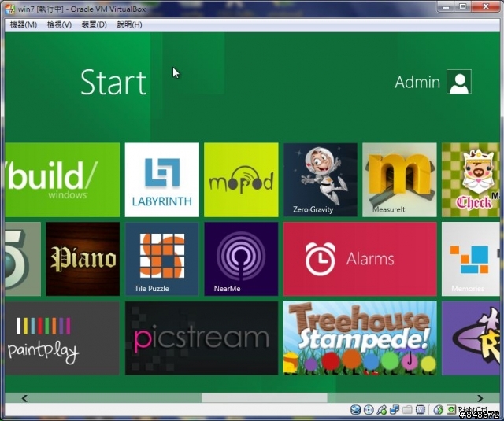
Task: Launch the Piano app tile
Action: pos(83,259)
